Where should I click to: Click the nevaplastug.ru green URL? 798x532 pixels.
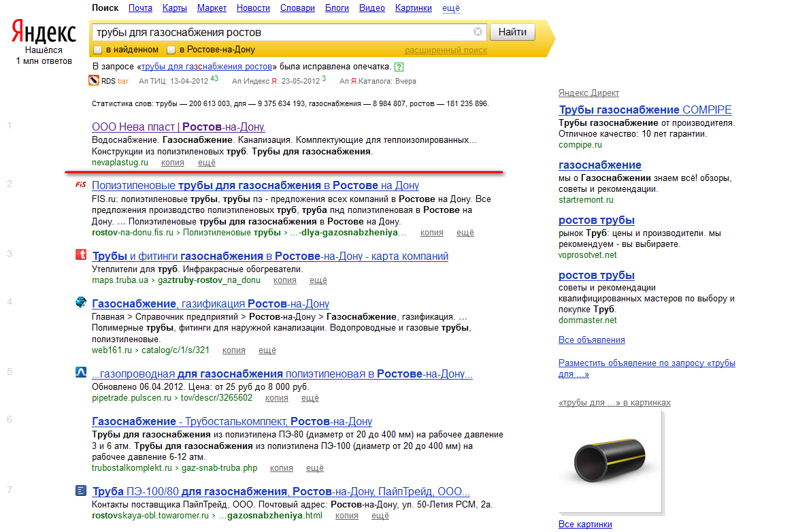[x=120, y=163]
